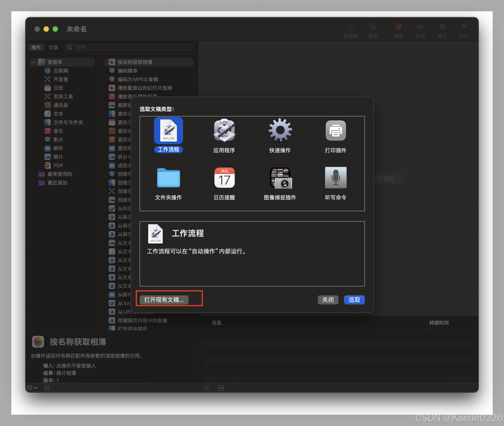The height and width of the screenshot is (426, 504).
Task: Collapse the 资源库 tree disclosure arrow
Action: coord(34,62)
